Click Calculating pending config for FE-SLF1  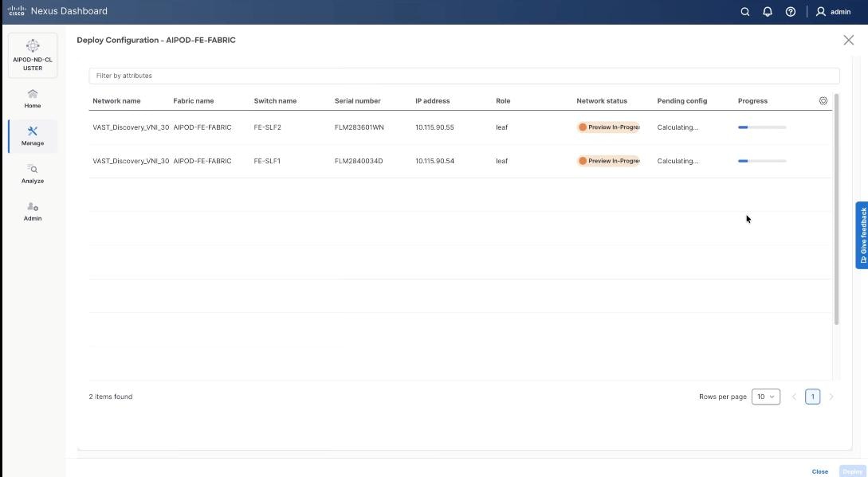click(678, 161)
